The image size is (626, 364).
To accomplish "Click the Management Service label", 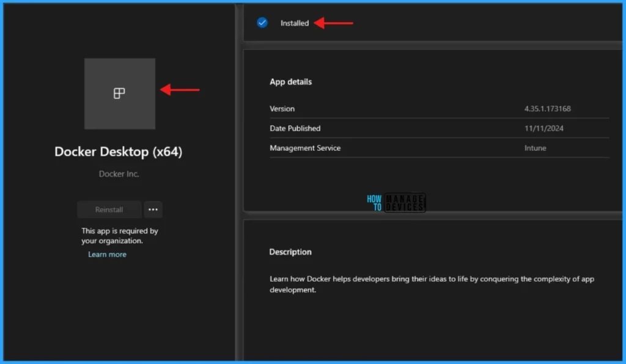I will pyautogui.click(x=305, y=148).
